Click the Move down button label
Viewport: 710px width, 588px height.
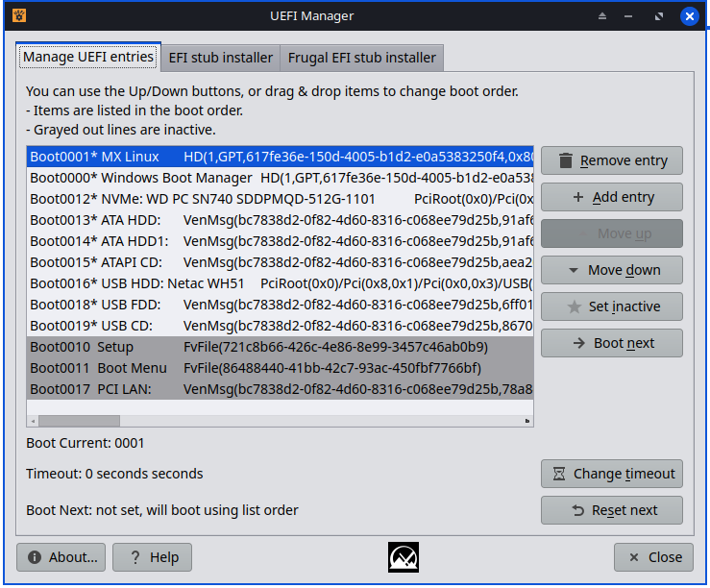click(624, 270)
